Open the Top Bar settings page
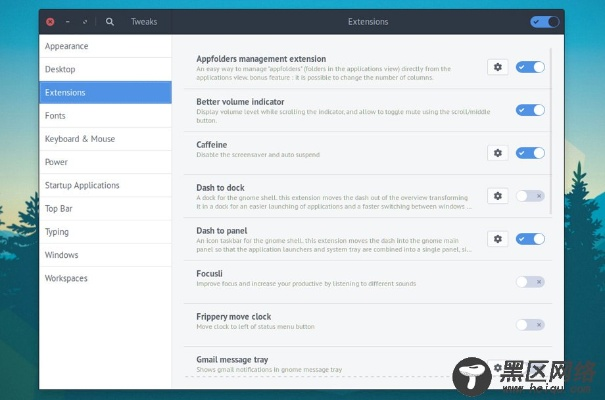This screenshot has height=400, width=605. 105,209
